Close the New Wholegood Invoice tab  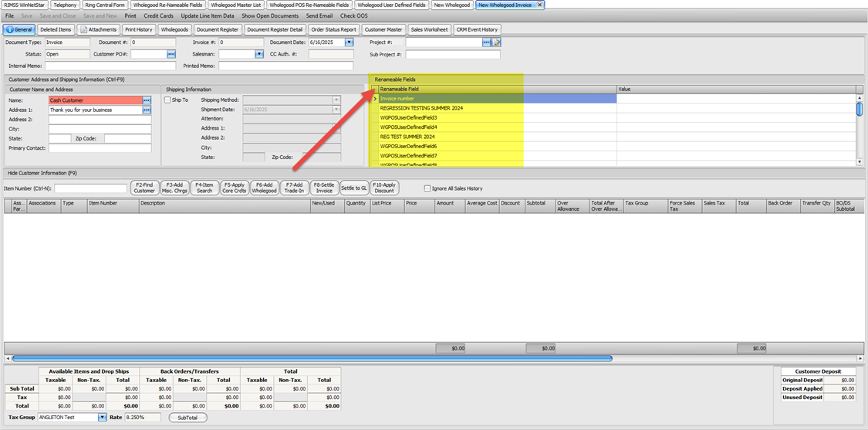pyautogui.click(x=540, y=5)
